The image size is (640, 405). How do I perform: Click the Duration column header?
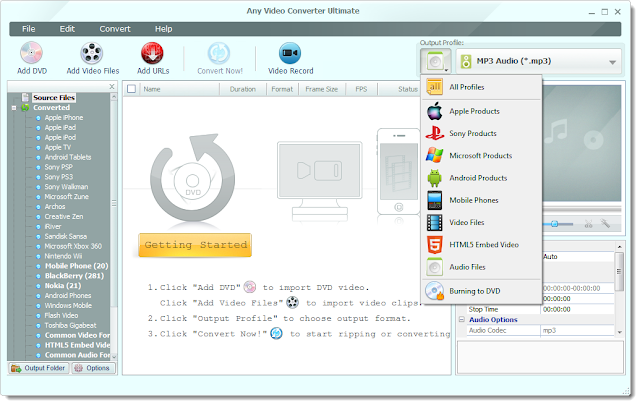click(x=242, y=89)
